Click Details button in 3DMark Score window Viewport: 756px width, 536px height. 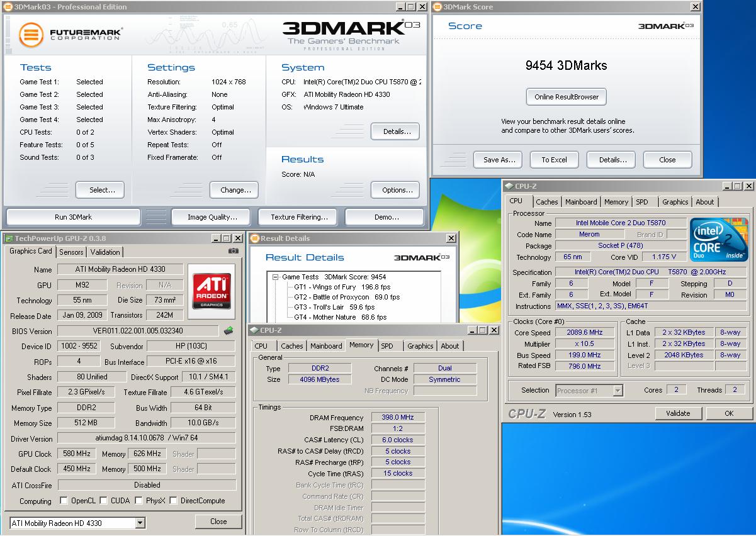point(612,160)
